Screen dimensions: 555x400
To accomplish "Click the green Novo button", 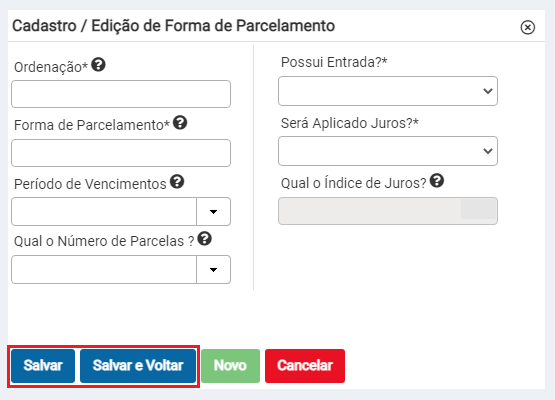I will 230,366.
